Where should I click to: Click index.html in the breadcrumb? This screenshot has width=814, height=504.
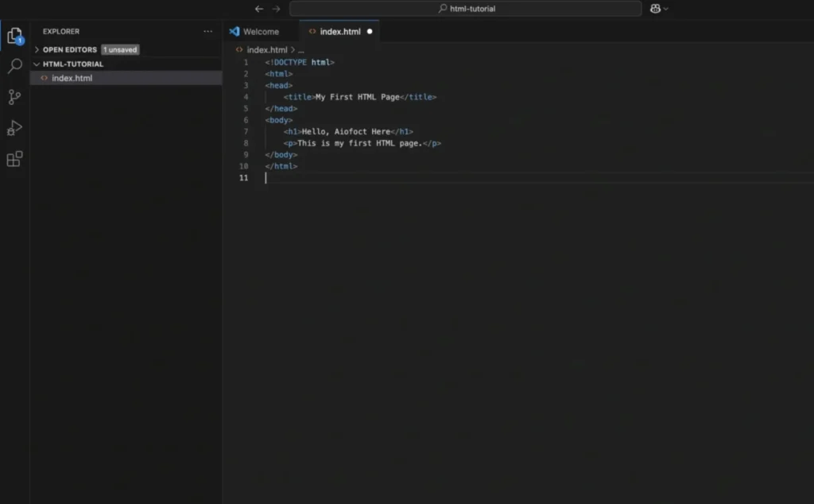[x=267, y=50]
